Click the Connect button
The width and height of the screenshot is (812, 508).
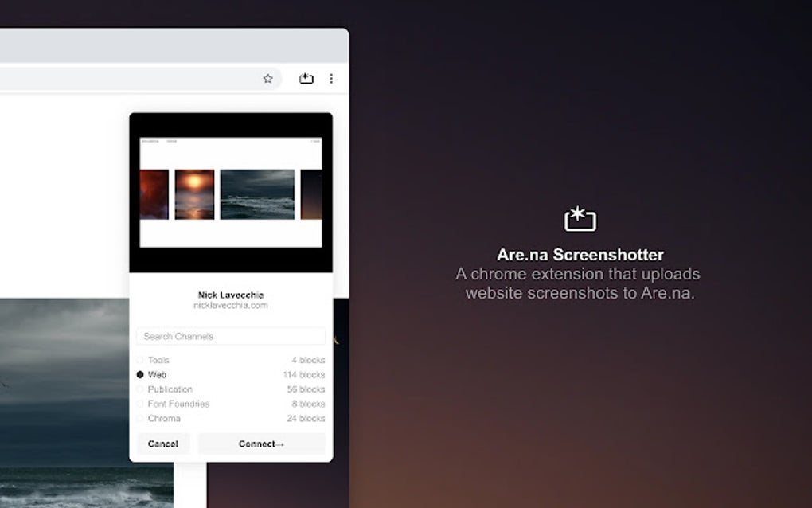262,444
